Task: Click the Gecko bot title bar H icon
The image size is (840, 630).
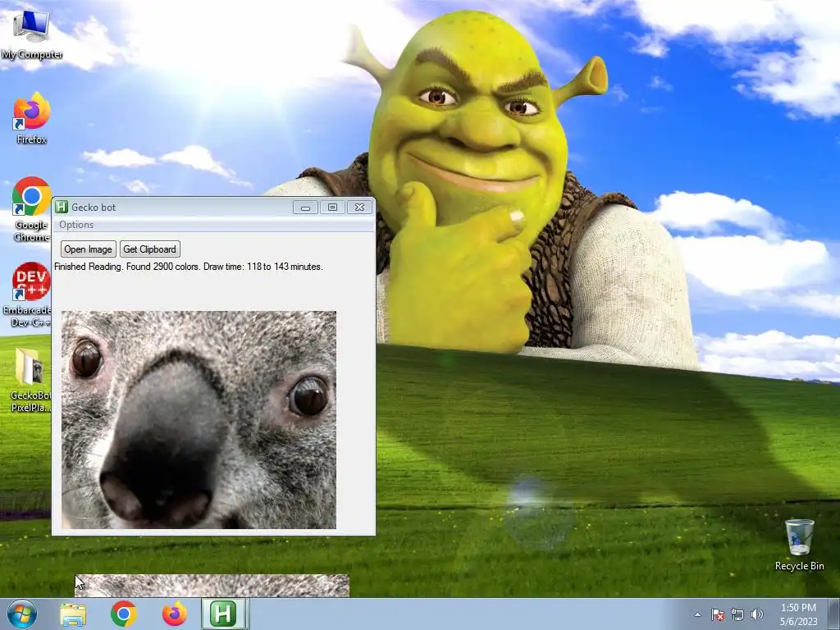Action: 62,207
